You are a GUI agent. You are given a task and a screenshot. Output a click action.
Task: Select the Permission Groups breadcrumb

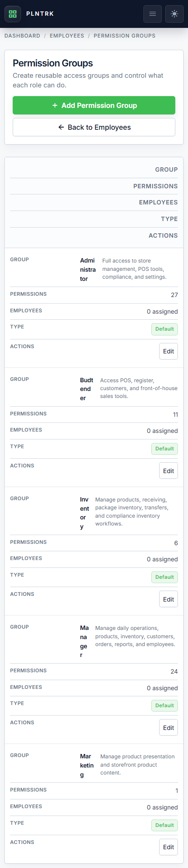pos(125,36)
